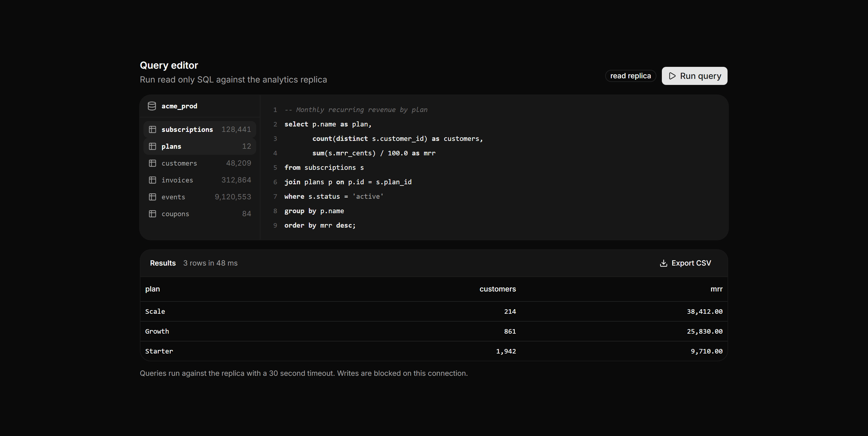Click the mrr column header
Viewport: 868px width, 436px height.
click(716, 289)
